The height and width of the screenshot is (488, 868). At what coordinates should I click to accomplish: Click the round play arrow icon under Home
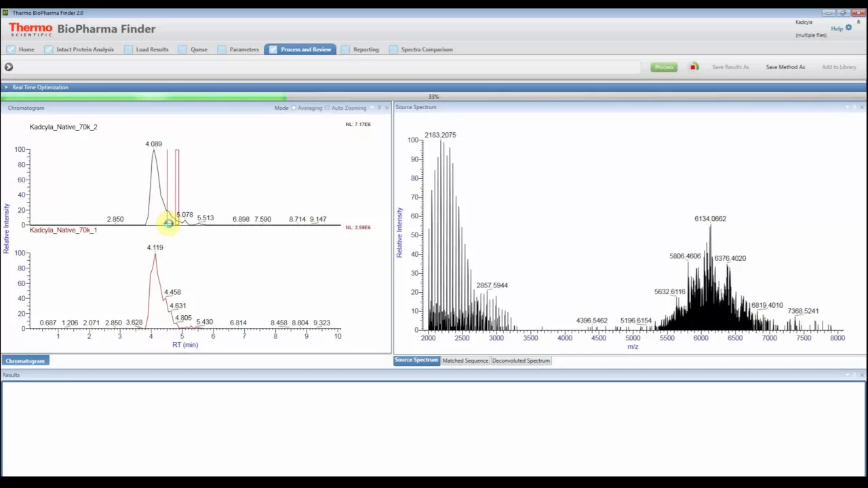9,67
